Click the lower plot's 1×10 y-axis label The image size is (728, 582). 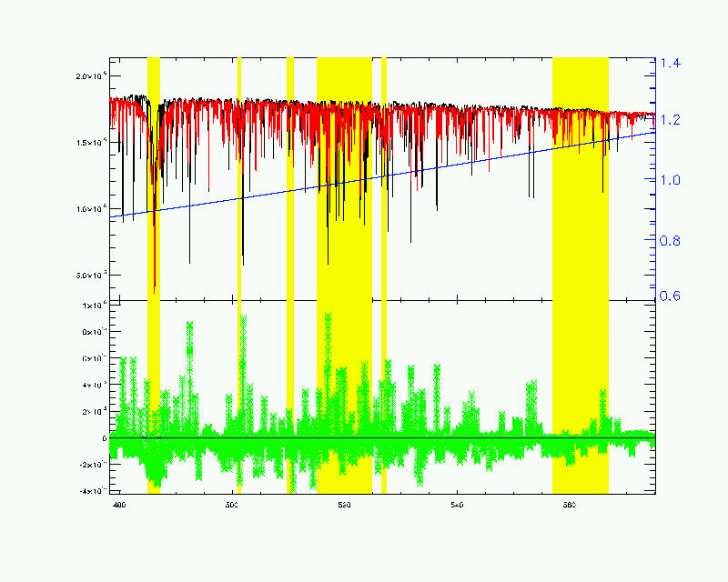click(95, 305)
